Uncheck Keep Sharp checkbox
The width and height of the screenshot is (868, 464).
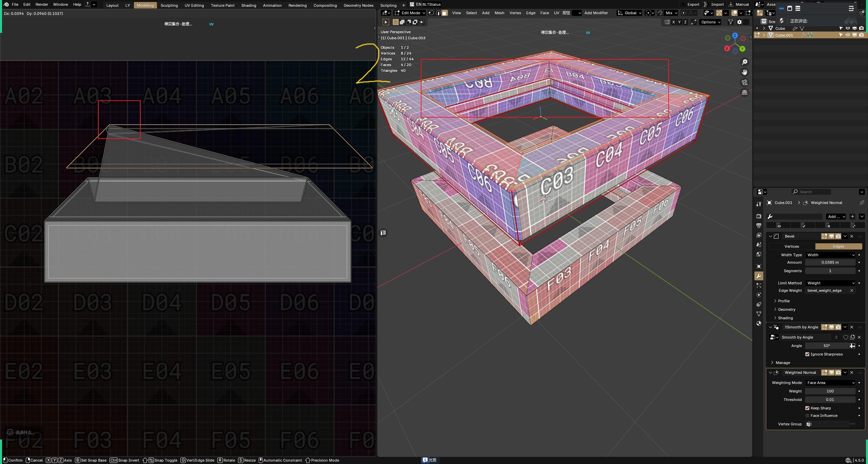coord(807,408)
